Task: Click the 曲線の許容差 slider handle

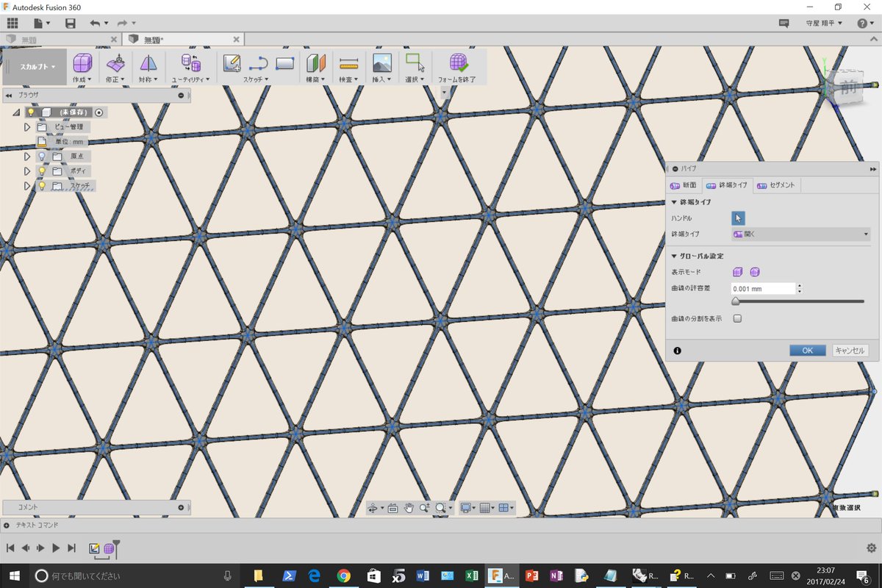Action: (736, 301)
